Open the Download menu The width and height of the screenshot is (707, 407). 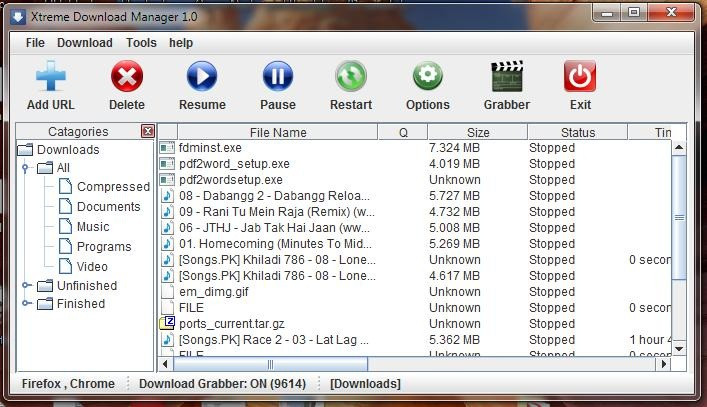pos(85,43)
